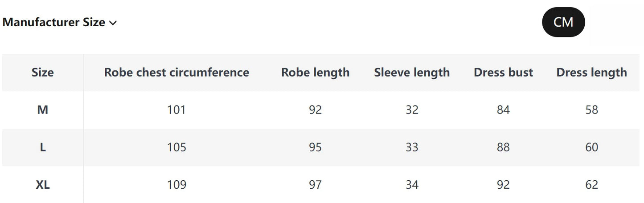This screenshot has width=644, height=203.
Task: Toggle the CM unit button
Action: click(x=563, y=22)
